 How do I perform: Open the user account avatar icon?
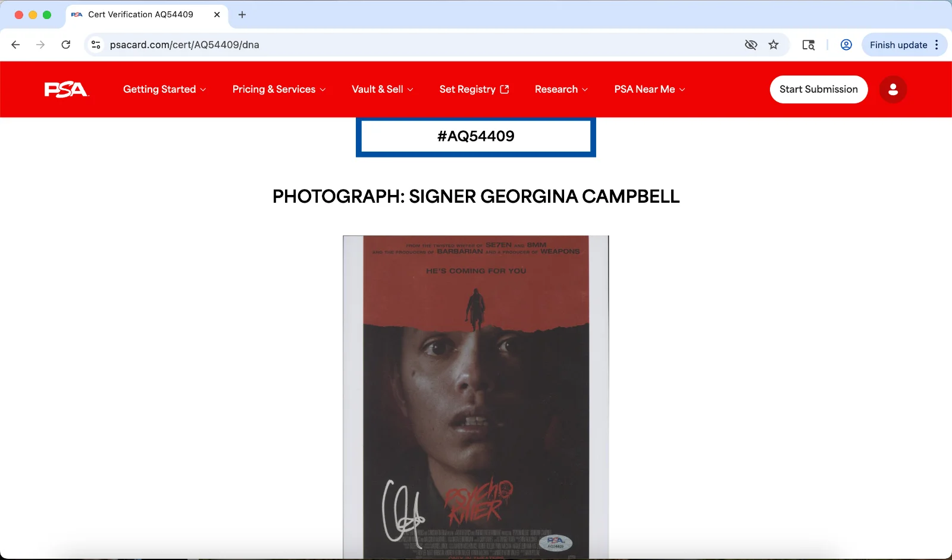892,89
